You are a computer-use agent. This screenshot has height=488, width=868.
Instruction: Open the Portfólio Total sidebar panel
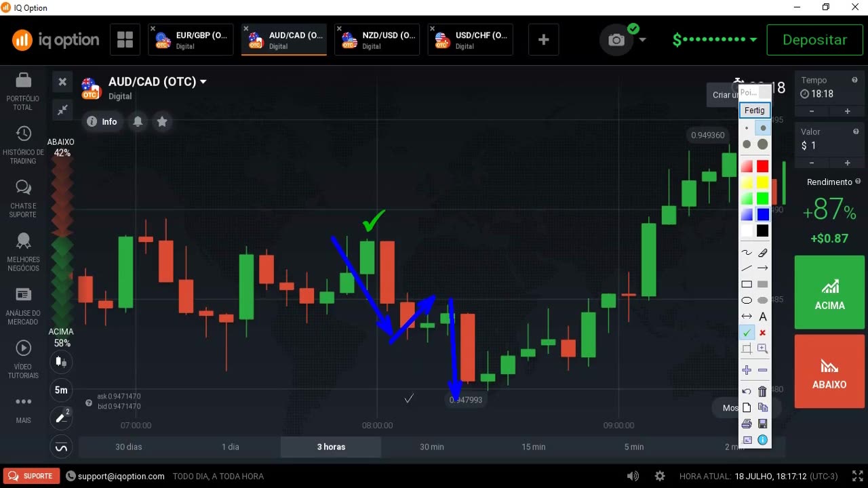tap(23, 91)
